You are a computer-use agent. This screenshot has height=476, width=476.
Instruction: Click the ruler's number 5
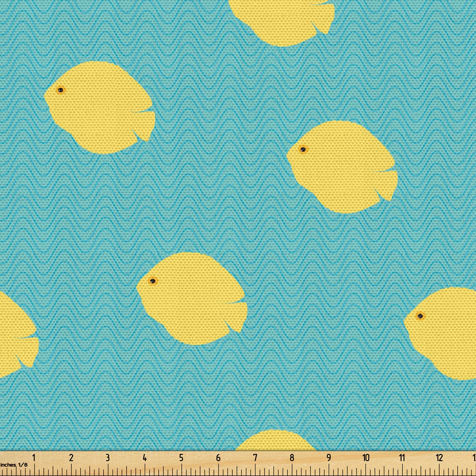181,458
